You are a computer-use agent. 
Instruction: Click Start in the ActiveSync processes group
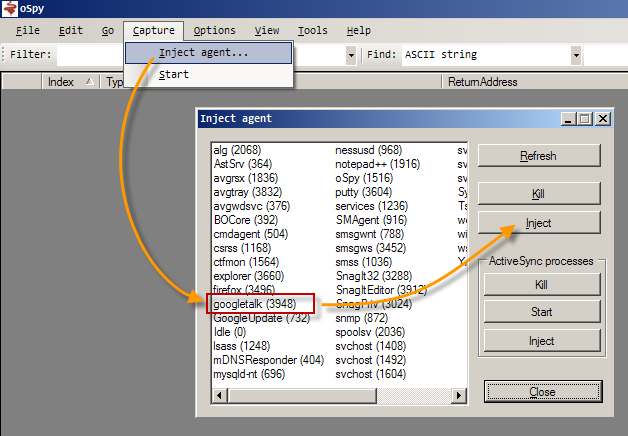541,312
